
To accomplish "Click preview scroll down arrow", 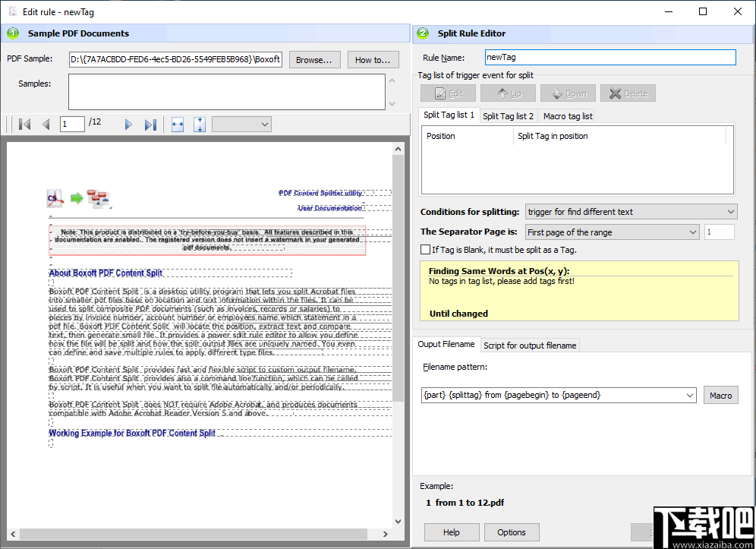I will 398,521.
